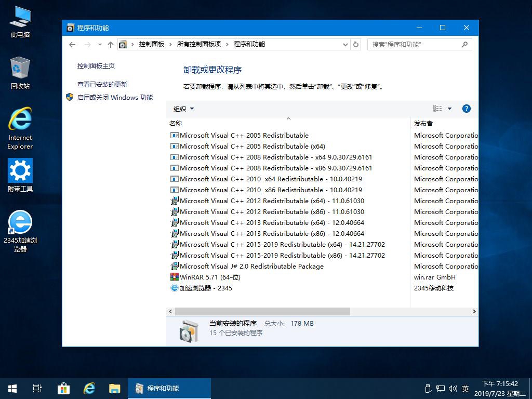Click the Show Desktop strip on taskbar
The image size is (532, 399).
(530, 389)
